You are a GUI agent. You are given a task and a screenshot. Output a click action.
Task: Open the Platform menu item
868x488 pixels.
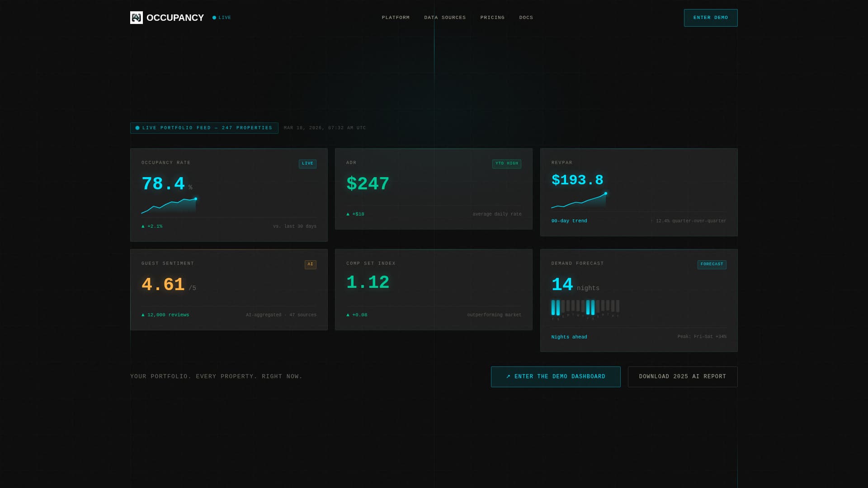point(396,18)
